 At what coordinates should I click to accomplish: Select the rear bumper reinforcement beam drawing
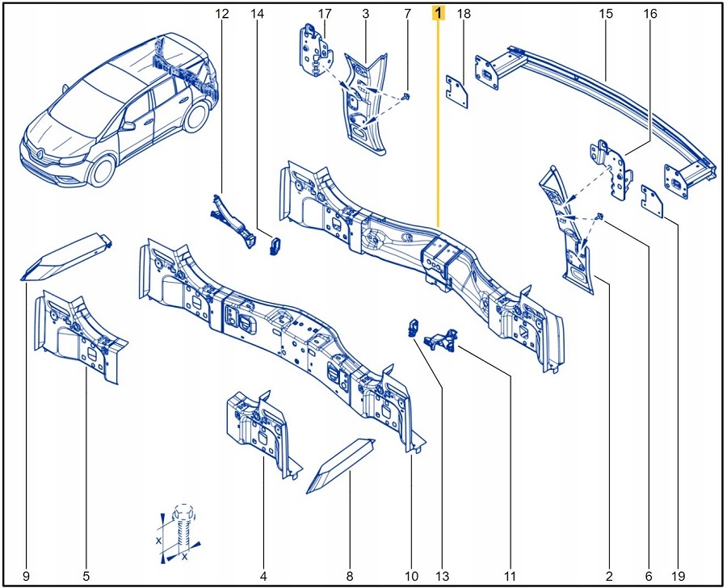598,120
